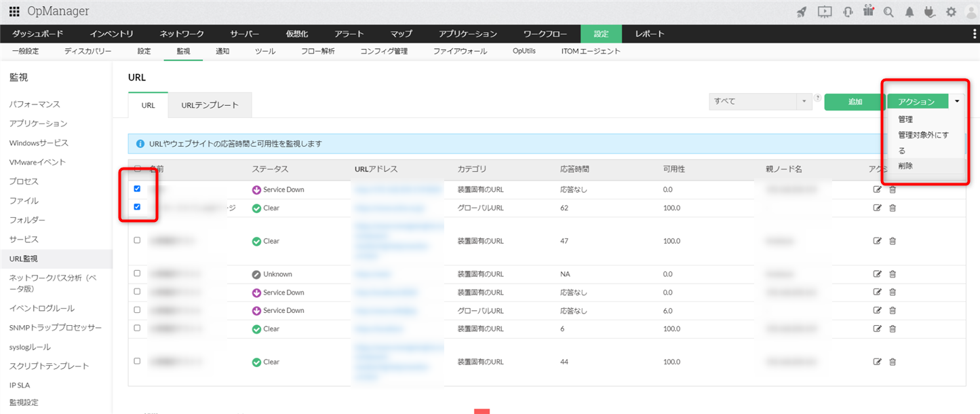This screenshot has width=980, height=414.
Task: Open the three-dot menu on navigation bar
Action: pyautogui.click(x=975, y=34)
